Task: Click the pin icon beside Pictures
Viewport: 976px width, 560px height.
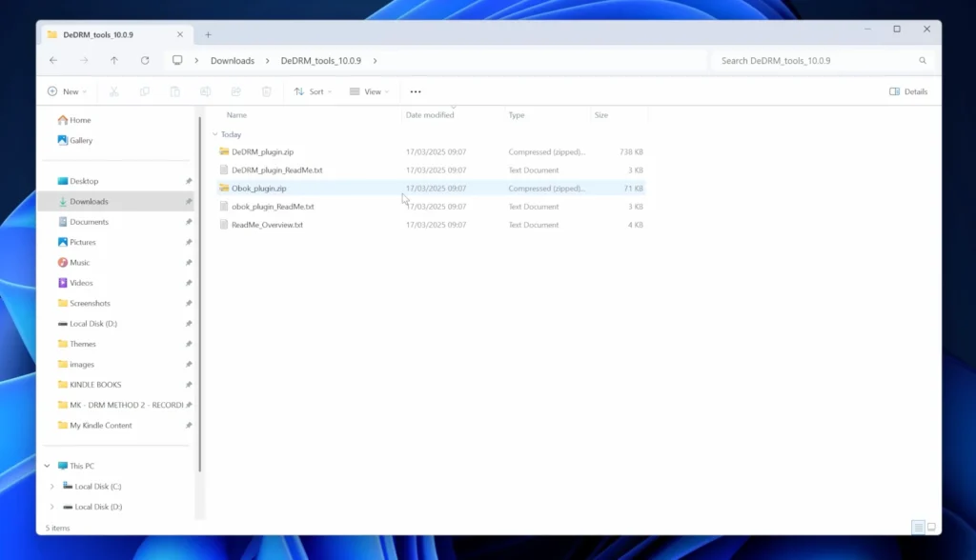Action: point(189,242)
